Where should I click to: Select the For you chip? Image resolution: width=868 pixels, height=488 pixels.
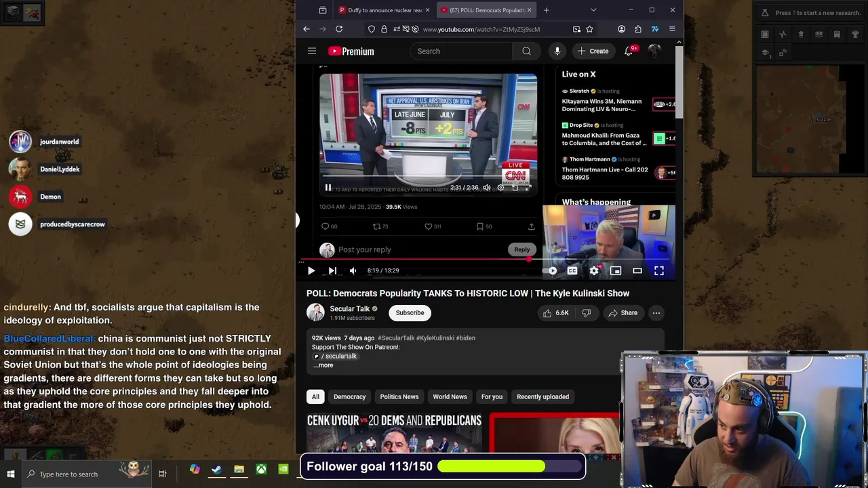pyautogui.click(x=492, y=396)
